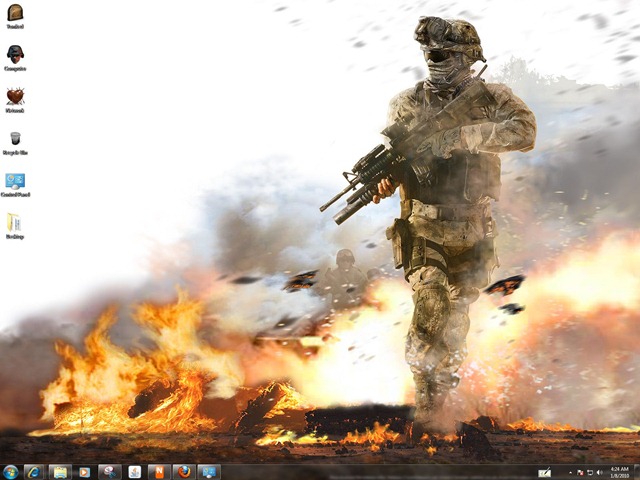The height and width of the screenshot is (480, 640).
Task: Select the Control Panel desktop icon
Action: click(15, 185)
